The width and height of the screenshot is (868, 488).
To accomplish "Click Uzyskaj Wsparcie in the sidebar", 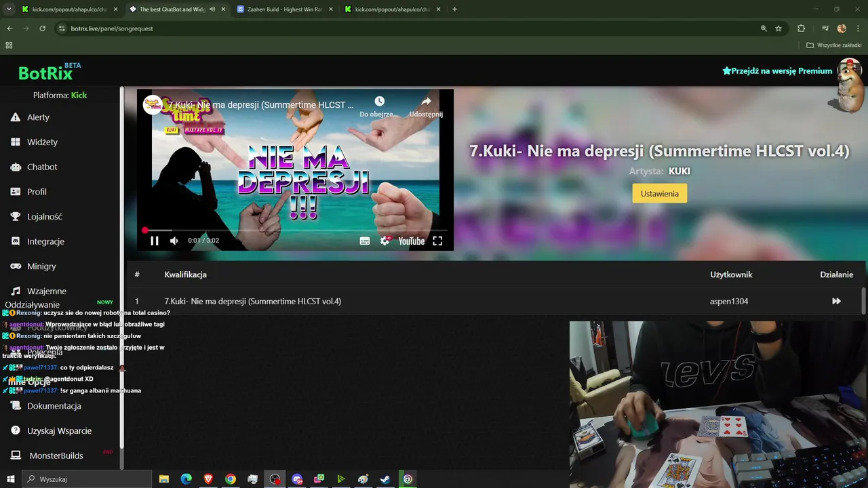I will point(51,431).
